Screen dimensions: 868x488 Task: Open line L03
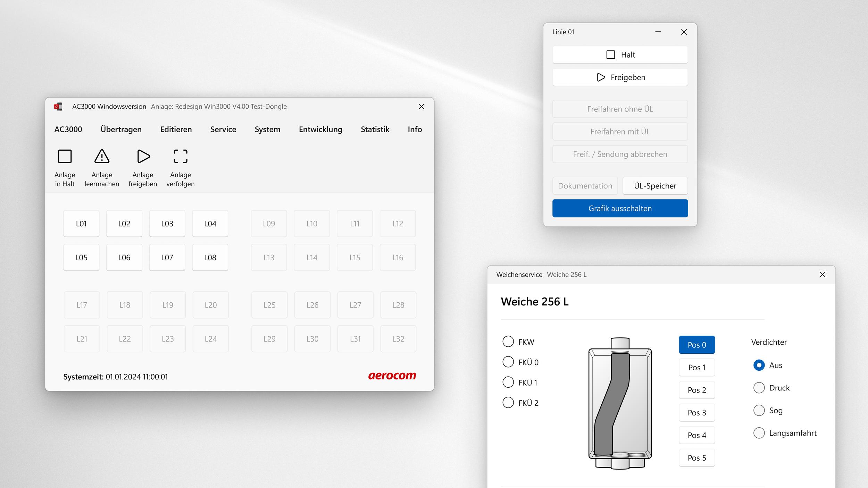point(167,224)
